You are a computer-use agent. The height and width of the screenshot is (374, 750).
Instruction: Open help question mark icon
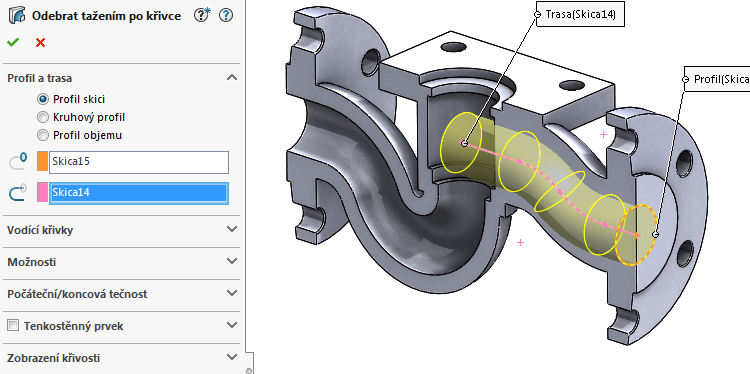[x=226, y=16]
